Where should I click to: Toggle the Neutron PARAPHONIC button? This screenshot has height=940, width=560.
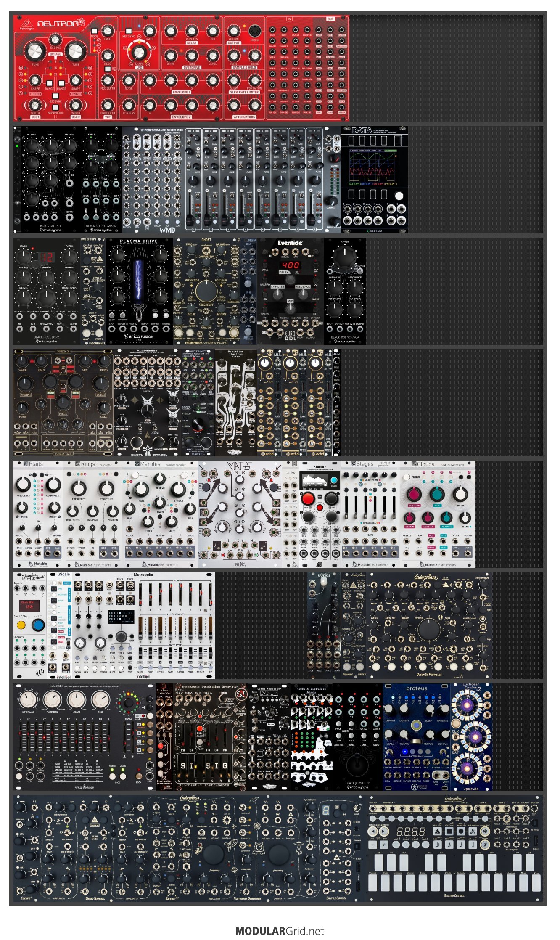(55, 107)
